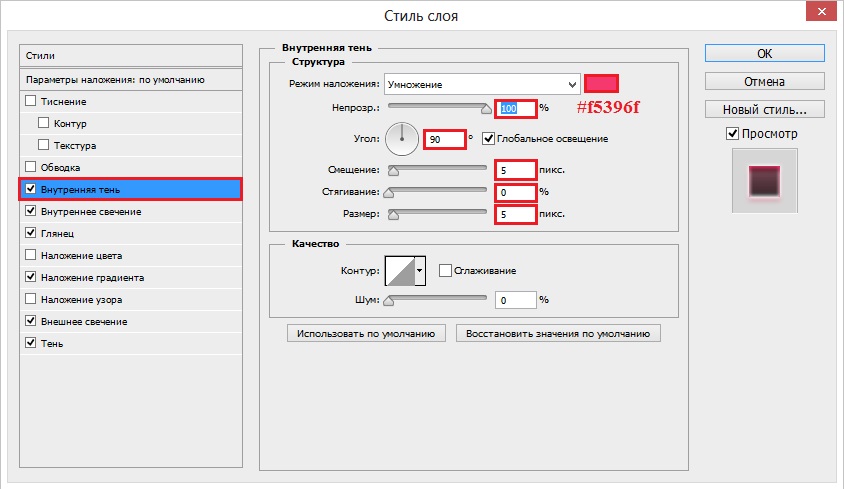Click the Угол angle dial

point(402,139)
